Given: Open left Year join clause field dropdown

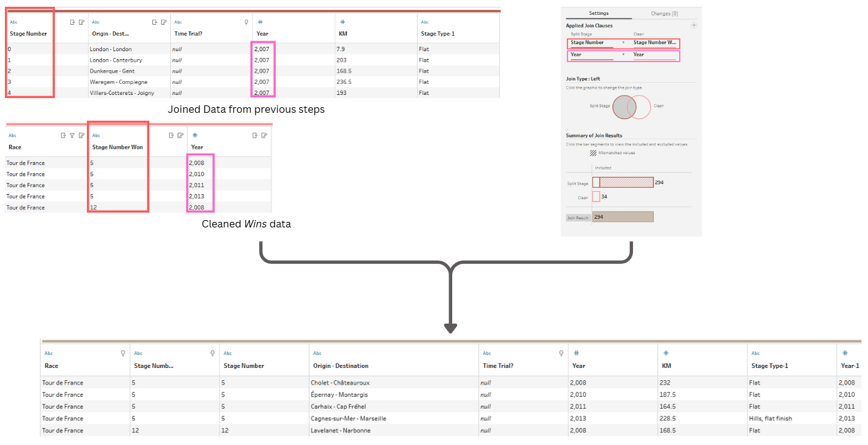Looking at the screenshot, I should (x=592, y=55).
